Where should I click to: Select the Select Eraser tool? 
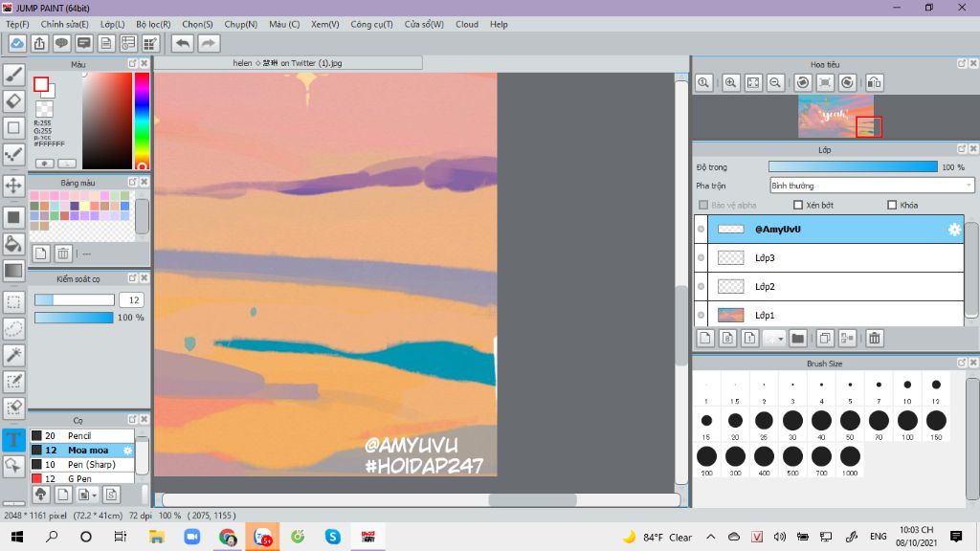13,408
